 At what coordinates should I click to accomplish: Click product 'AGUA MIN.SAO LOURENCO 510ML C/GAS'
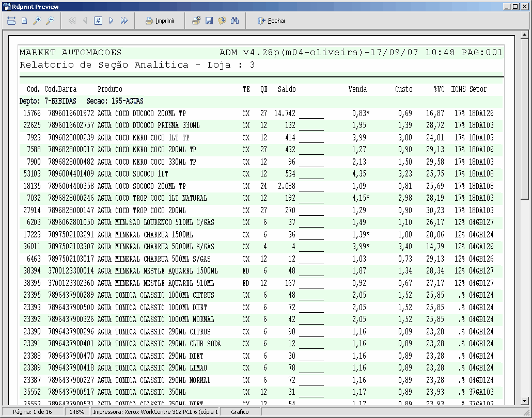pos(156,222)
